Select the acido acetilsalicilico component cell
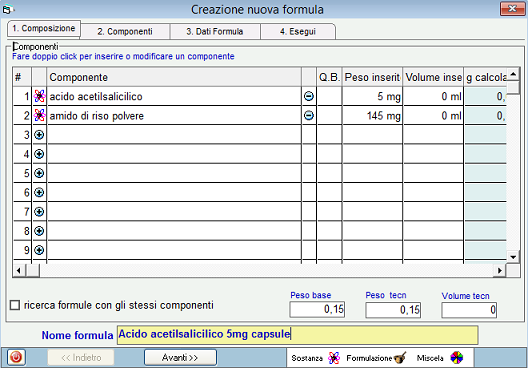The width and height of the screenshot is (528, 368). pos(174,96)
